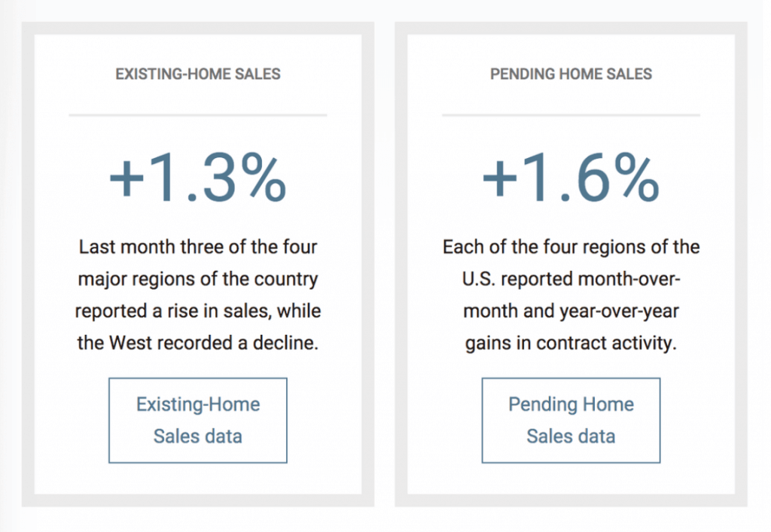Select the +1.3% statistic figure
This screenshot has width=771, height=532.
[198, 178]
